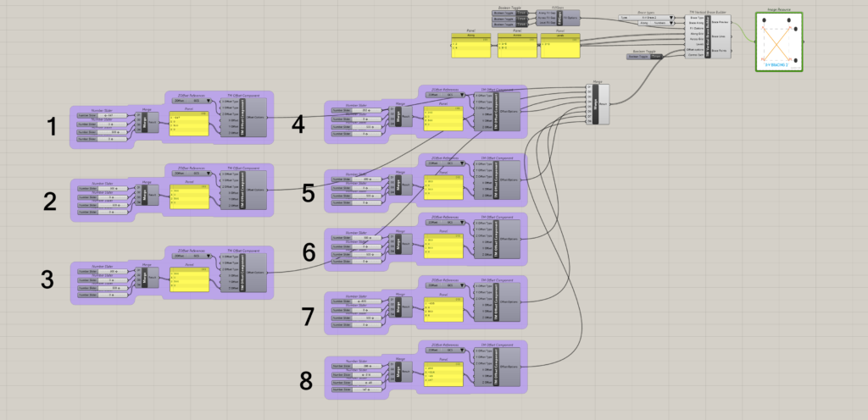Expand the ZOffset Reference dropdown in group 4
The image size is (868, 420).
point(445,95)
